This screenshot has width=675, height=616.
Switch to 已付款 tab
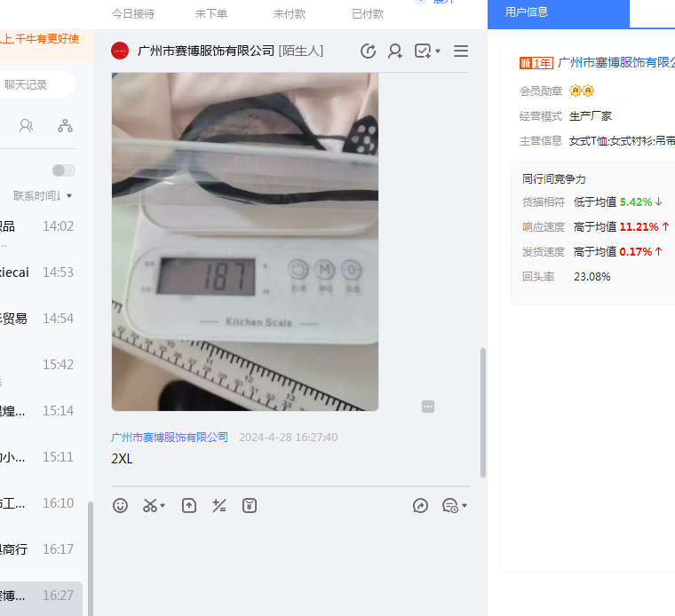point(368,14)
